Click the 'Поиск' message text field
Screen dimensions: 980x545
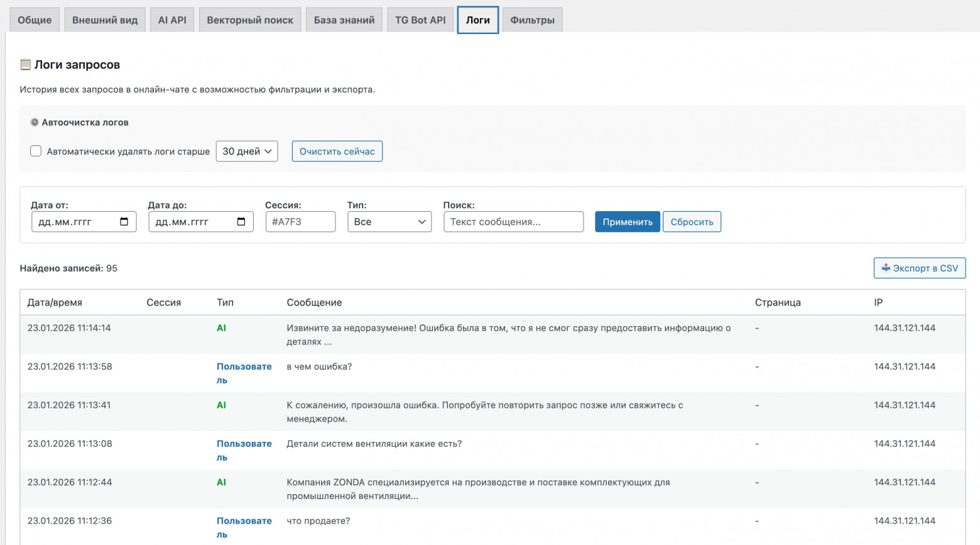click(513, 222)
